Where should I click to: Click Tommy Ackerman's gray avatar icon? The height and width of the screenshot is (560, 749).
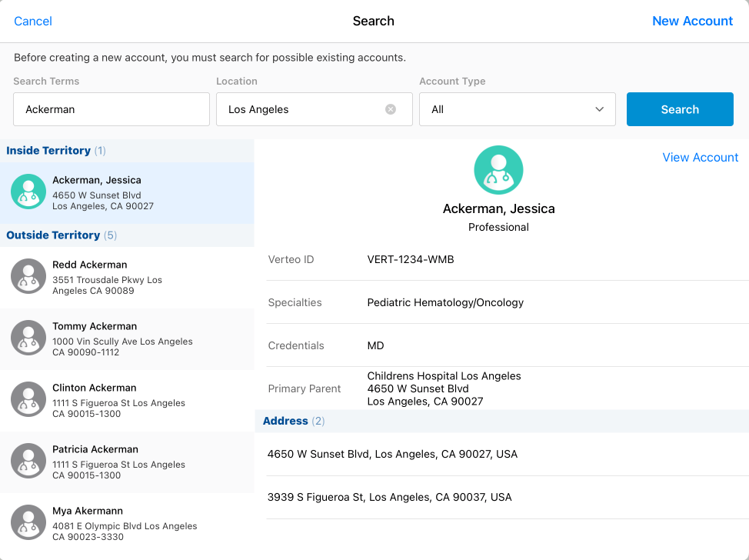[28, 338]
